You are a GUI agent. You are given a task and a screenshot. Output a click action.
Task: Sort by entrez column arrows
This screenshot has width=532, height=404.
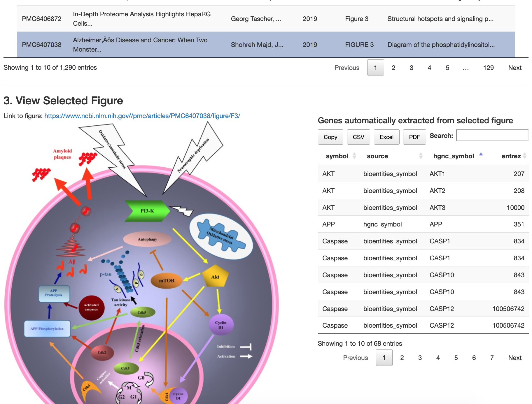click(524, 156)
